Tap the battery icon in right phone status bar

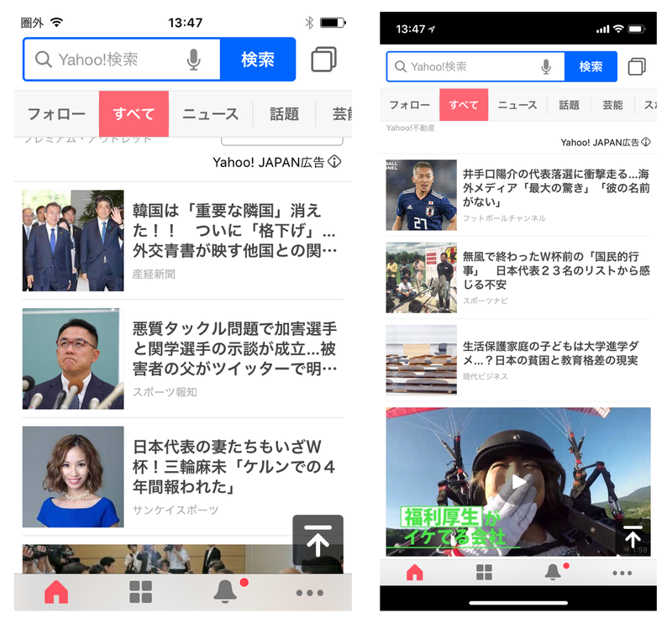click(x=637, y=29)
